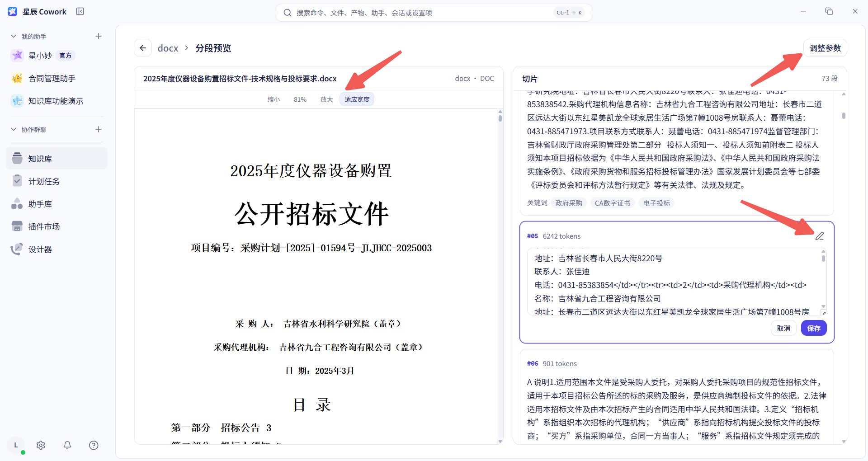Open 合同管理助手 assistant
The image size is (868, 461).
(57, 78)
